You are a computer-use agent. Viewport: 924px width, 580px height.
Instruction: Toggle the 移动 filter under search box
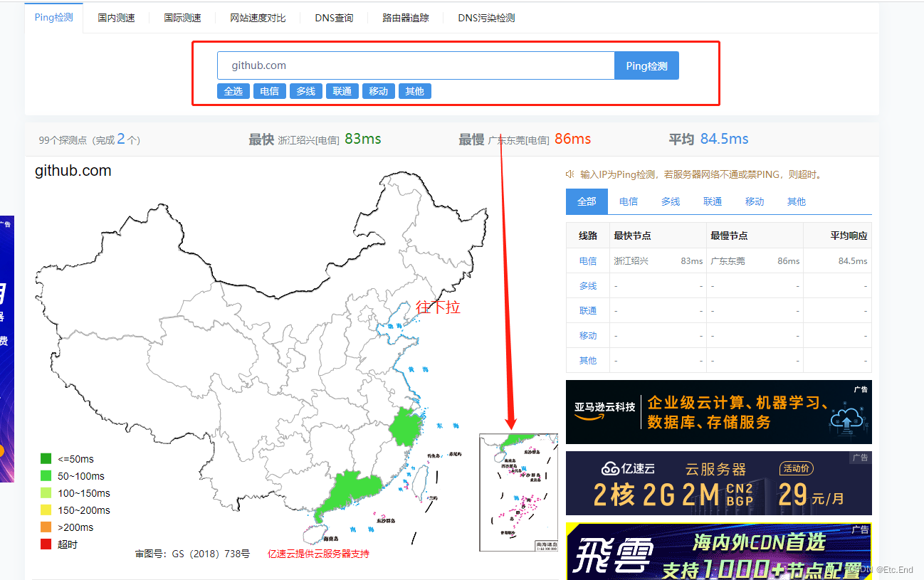pos(379,91)
